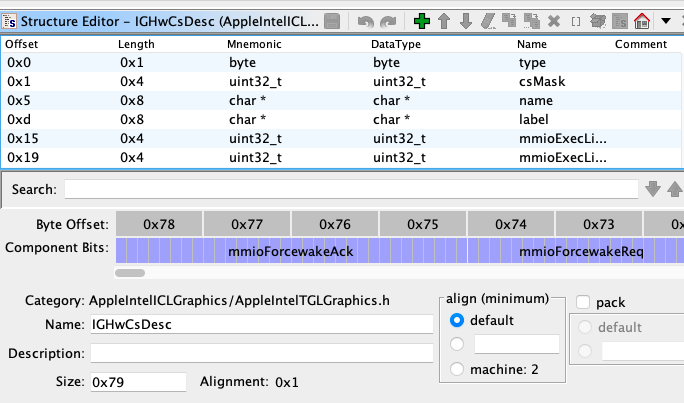Click the 'char *' DataType cell of label row

click(x=391, y=120)
